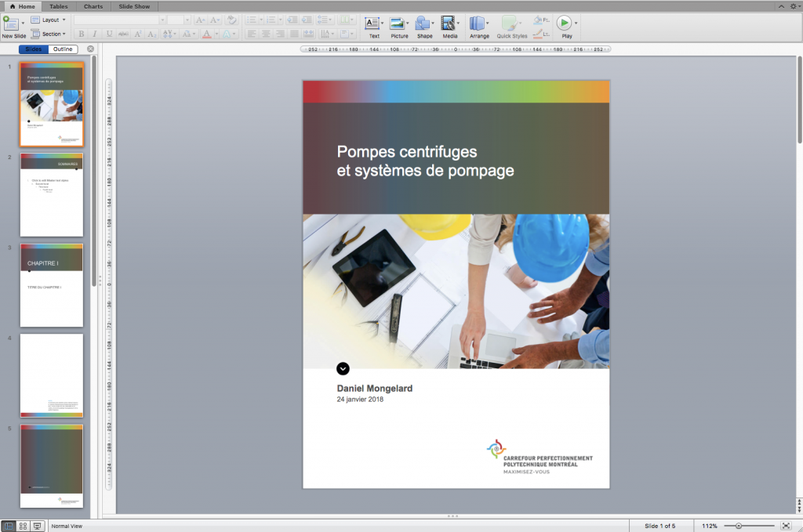Screen dimensions: 803x532
Task: Fit slide to window button
Action: pos(786,526)
